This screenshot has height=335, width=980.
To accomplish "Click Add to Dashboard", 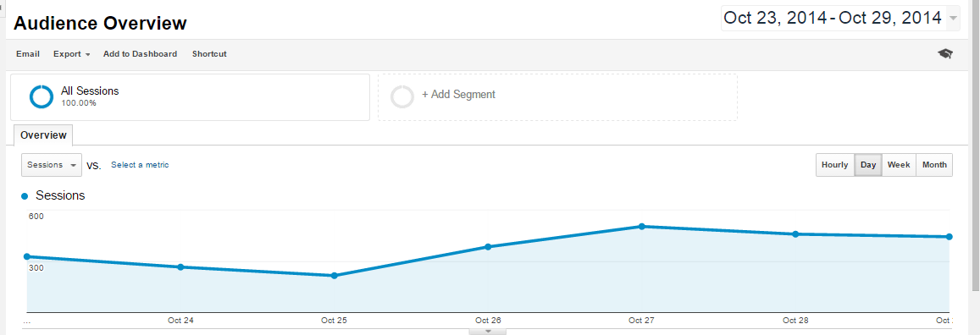I will point(140,54).
